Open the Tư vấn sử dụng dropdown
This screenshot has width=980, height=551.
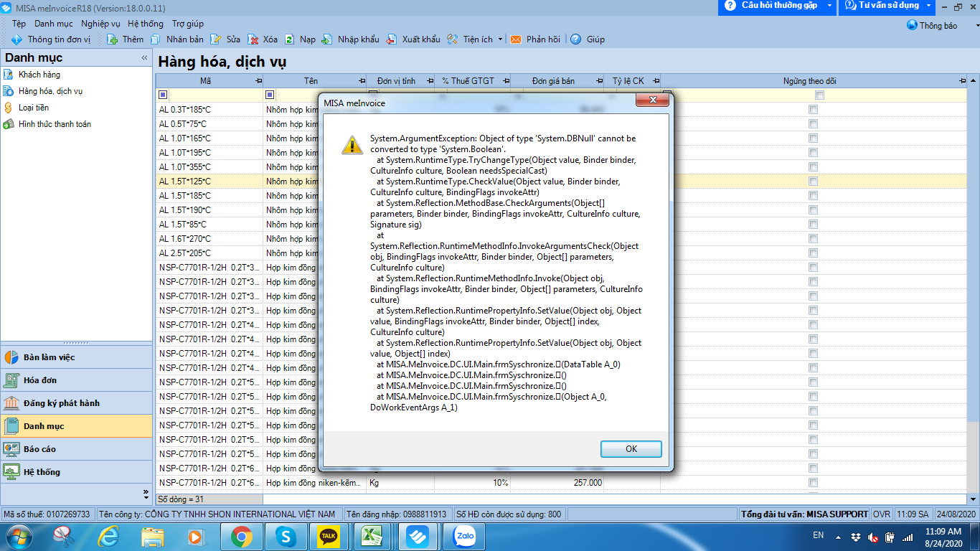pos(928,6)
